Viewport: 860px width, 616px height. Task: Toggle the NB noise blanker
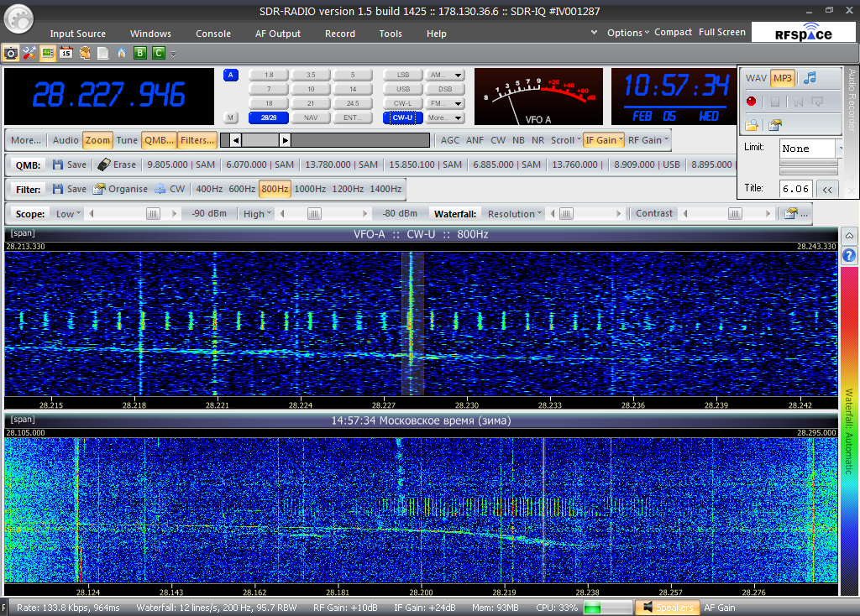tap(518, 140)
